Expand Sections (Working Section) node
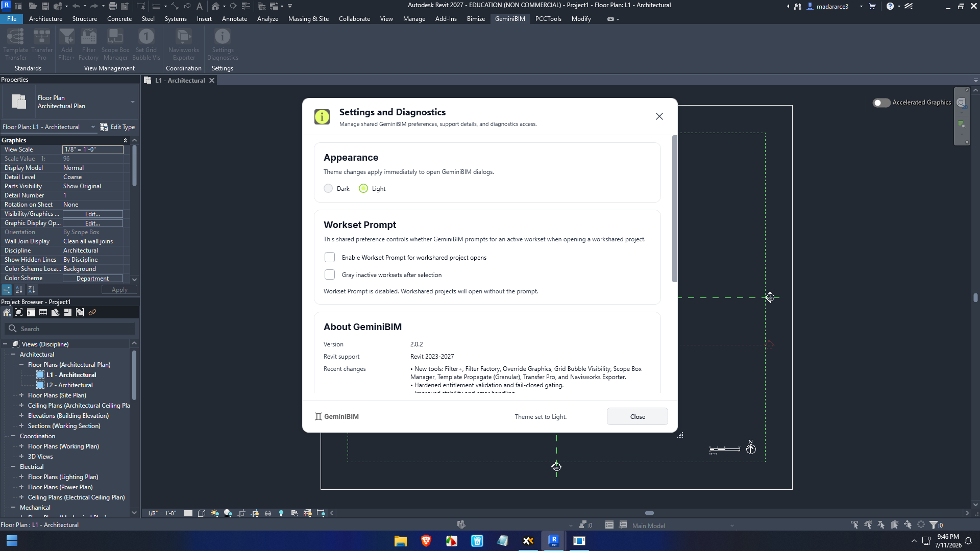Viewport: 980px width, 551px height. [21, 426]
